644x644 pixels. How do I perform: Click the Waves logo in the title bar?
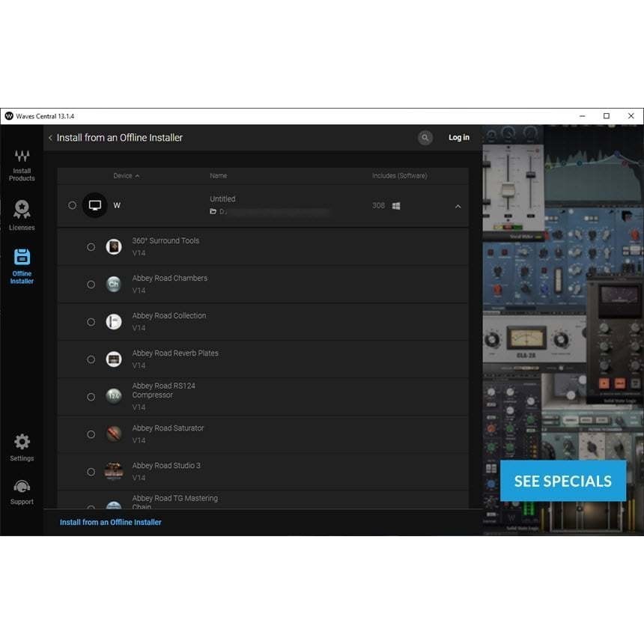tap(9, 116)
